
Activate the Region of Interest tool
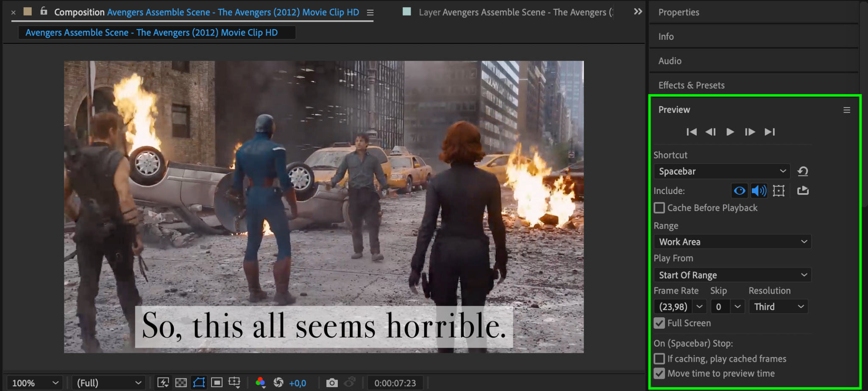click(217, 383)
